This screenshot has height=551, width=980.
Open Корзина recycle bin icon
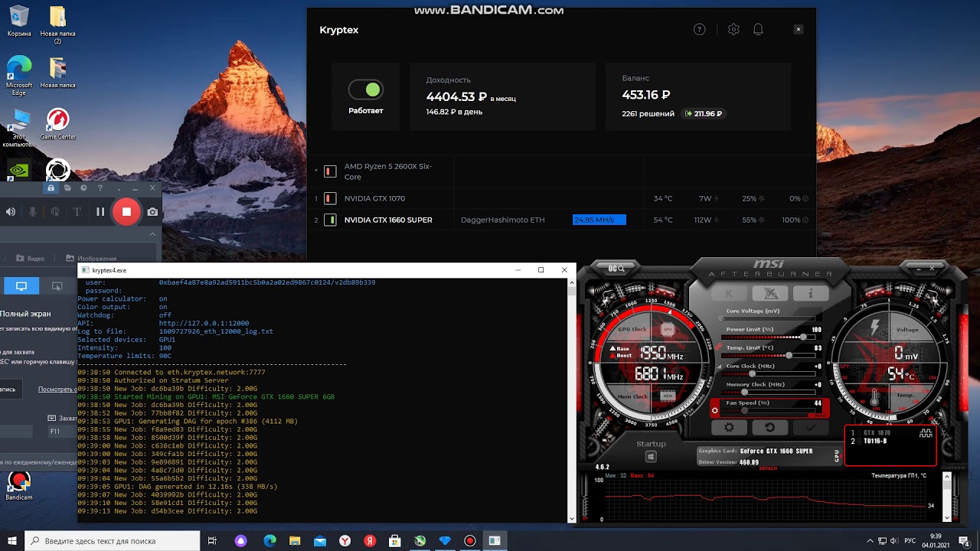(19, 21)
